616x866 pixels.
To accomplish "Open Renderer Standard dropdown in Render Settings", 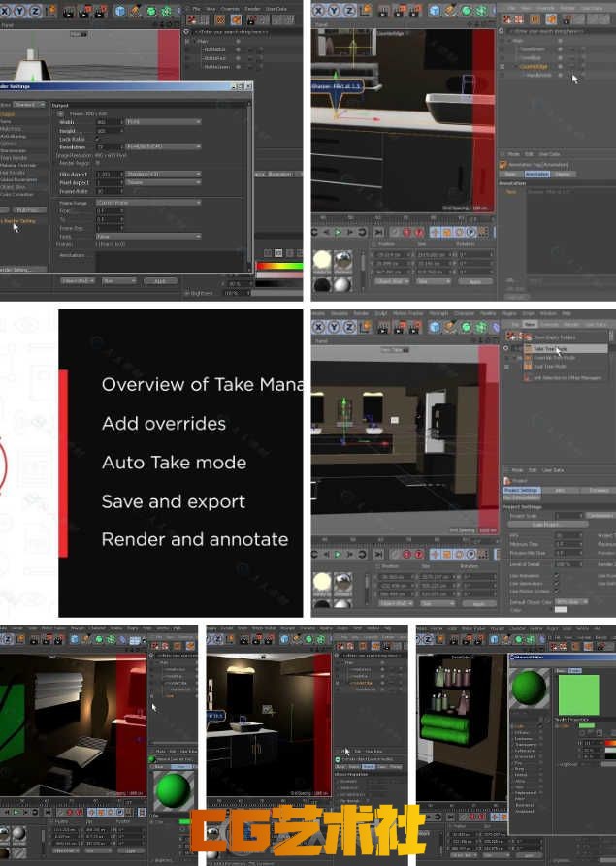I will tap(29, 105).
